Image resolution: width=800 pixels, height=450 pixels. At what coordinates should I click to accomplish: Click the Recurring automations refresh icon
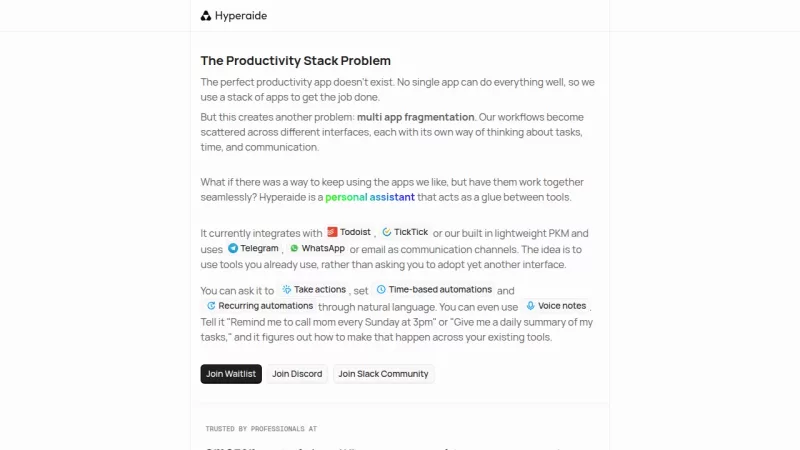click(211, 306)
